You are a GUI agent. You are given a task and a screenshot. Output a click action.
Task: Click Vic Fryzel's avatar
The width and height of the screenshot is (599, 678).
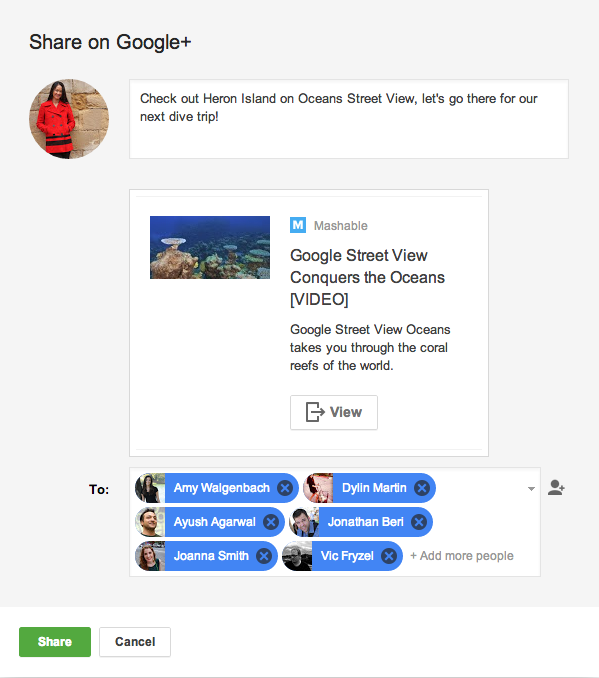tap(297, 556)
